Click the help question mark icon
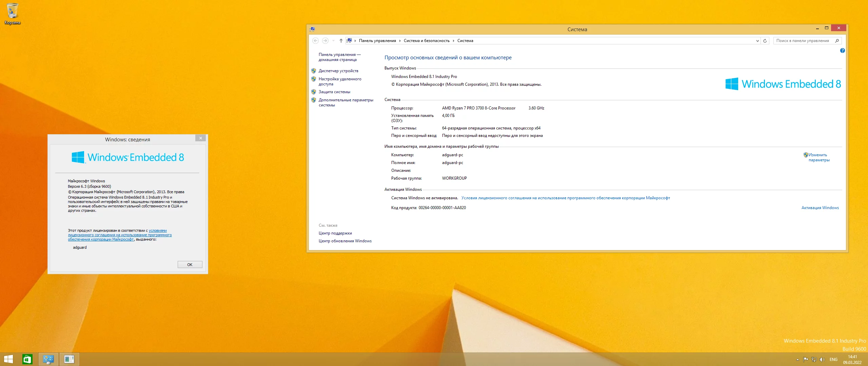868x366 pixels. (x=842, y=50)
